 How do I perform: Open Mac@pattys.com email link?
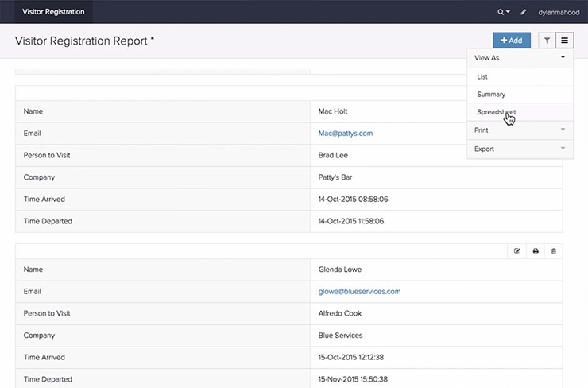click(x=346, y=134)
